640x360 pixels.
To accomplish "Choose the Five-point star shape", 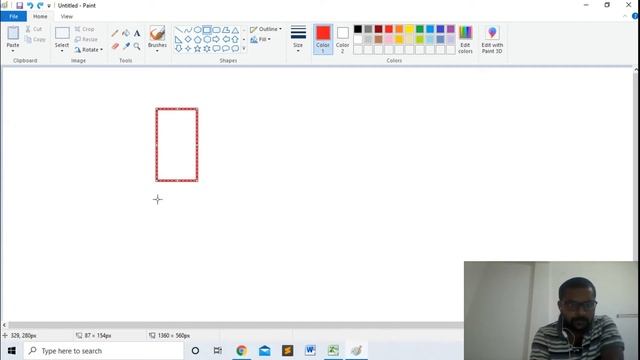I will tap(198, 49).
